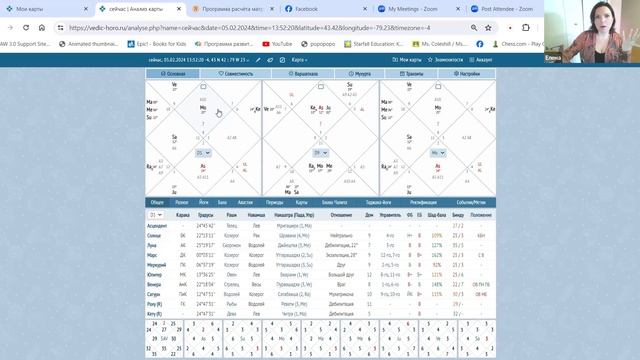The image size is (640, 360).
Task: Open the YouTube bookmark
Action: point(277,44)
